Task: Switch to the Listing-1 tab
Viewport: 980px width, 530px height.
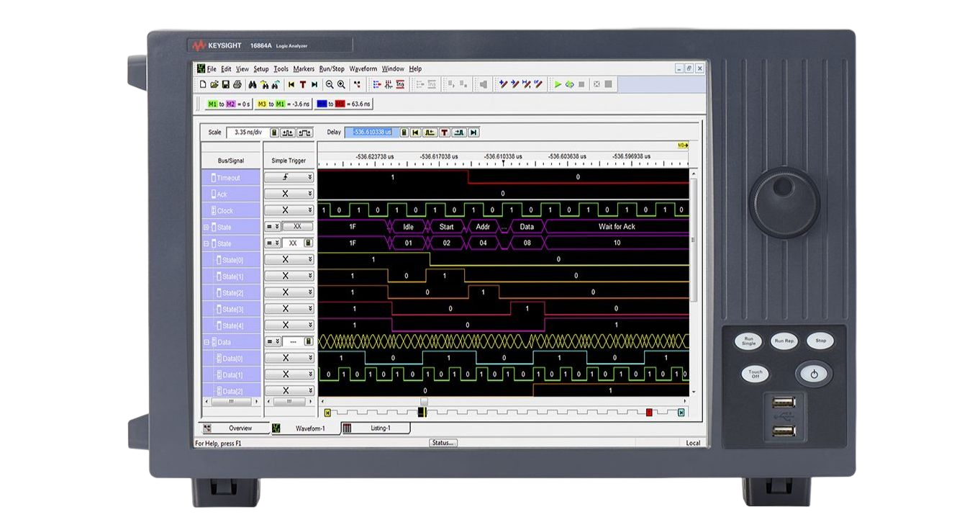Action: (380, 428)
